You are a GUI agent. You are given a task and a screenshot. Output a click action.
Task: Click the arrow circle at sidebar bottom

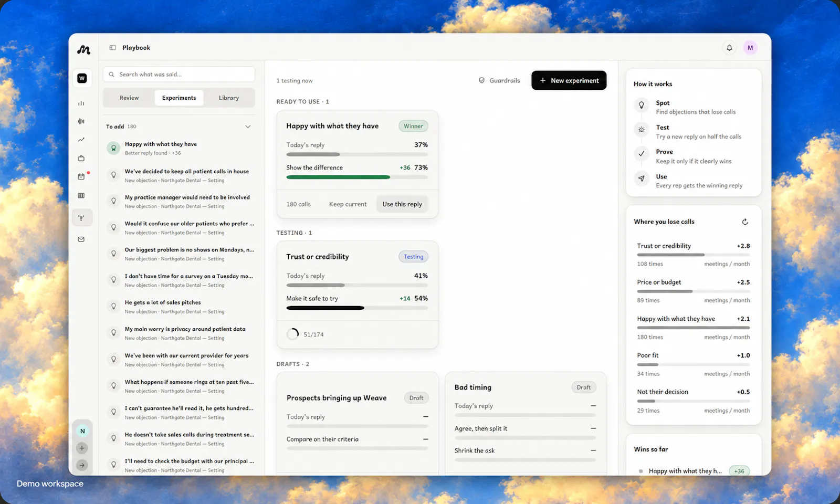82,465
